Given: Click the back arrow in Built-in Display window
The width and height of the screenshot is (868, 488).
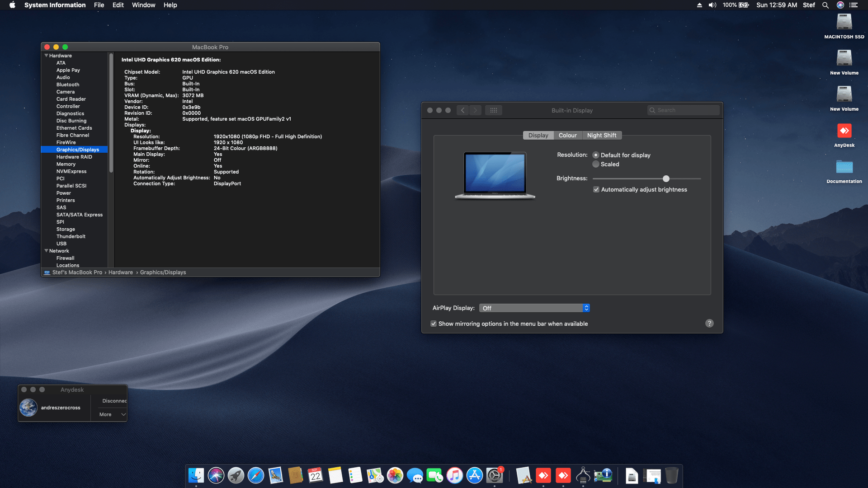Looking at the screenshot, I should point(462,110).
